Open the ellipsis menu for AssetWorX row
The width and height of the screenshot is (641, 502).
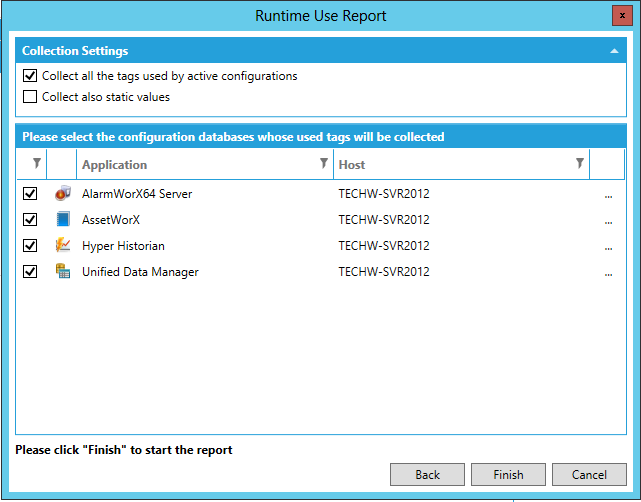608,221
